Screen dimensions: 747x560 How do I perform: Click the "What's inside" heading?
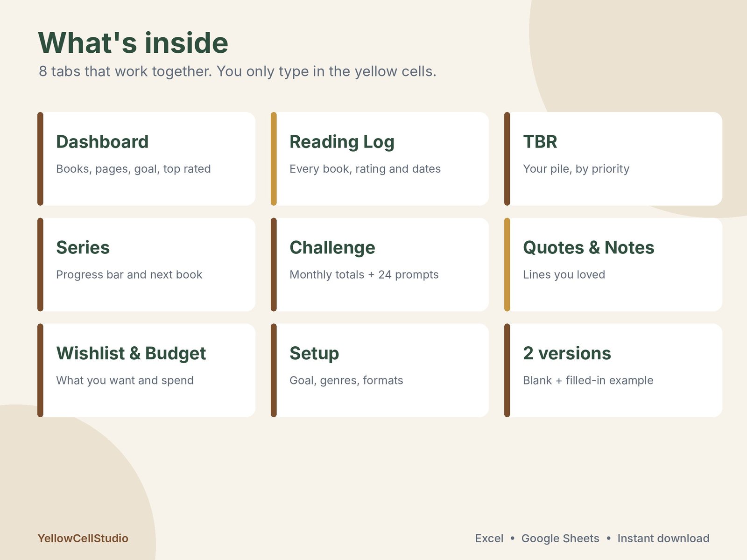133,43
